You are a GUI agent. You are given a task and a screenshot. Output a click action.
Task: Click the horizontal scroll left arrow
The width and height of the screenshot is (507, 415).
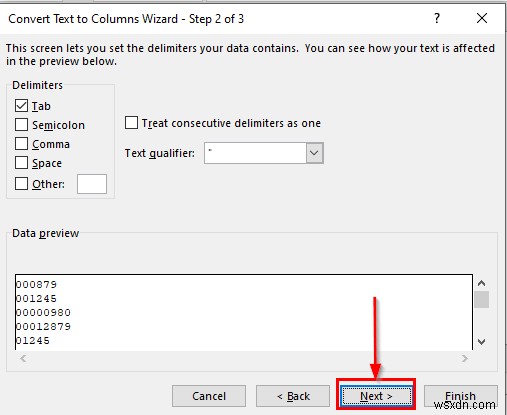(x=23, y=359)
